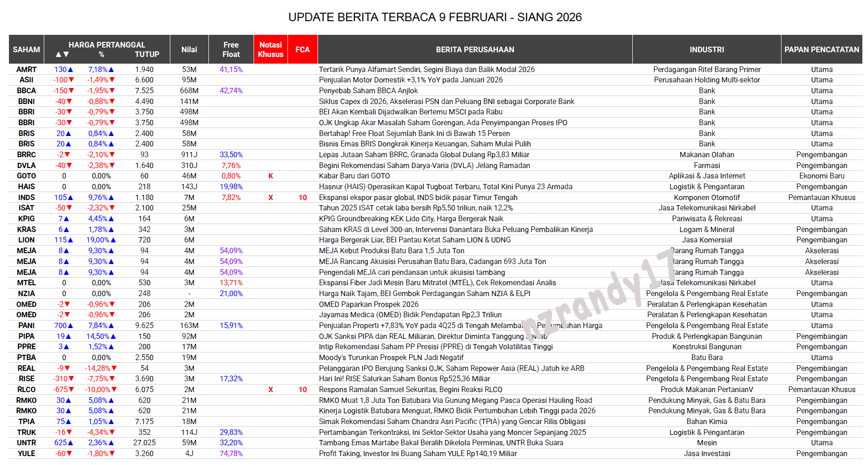Image resolution: width=868 pixels, height=465 pixels.
Task: Click news 'OJK Ungkap Akar Masalah Saham Gorengan'
Action: 443,123
